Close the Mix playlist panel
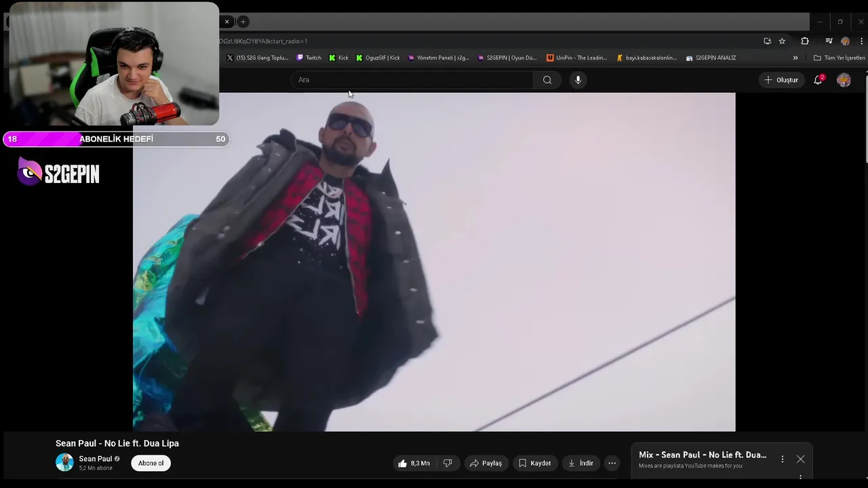This screenshot has width=868, height=488. coord(800,459)
